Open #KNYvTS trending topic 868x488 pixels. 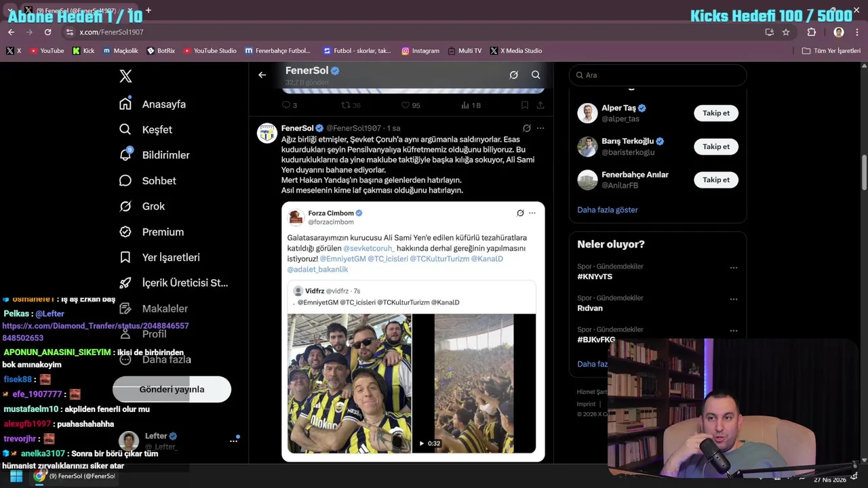point(595,277)
